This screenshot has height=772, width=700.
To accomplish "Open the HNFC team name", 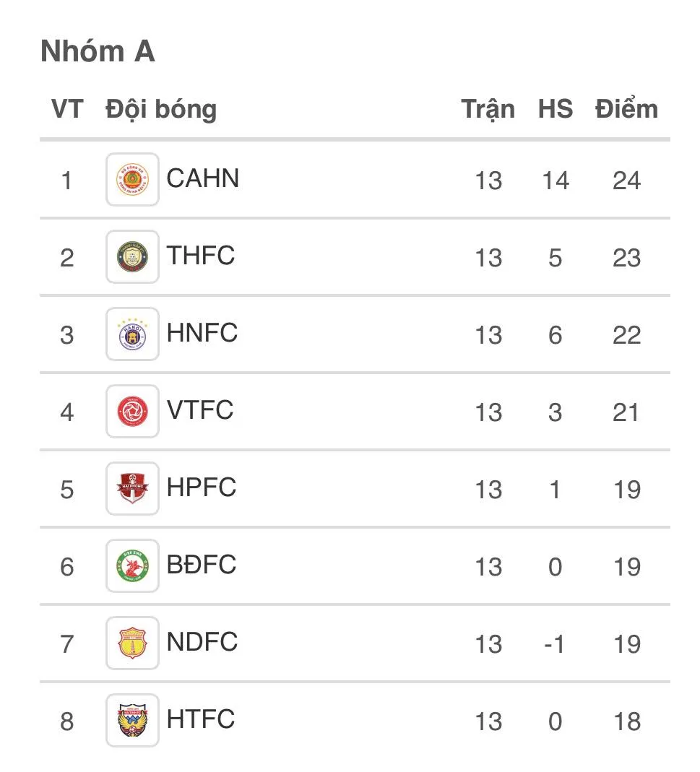I will (202, 332).
